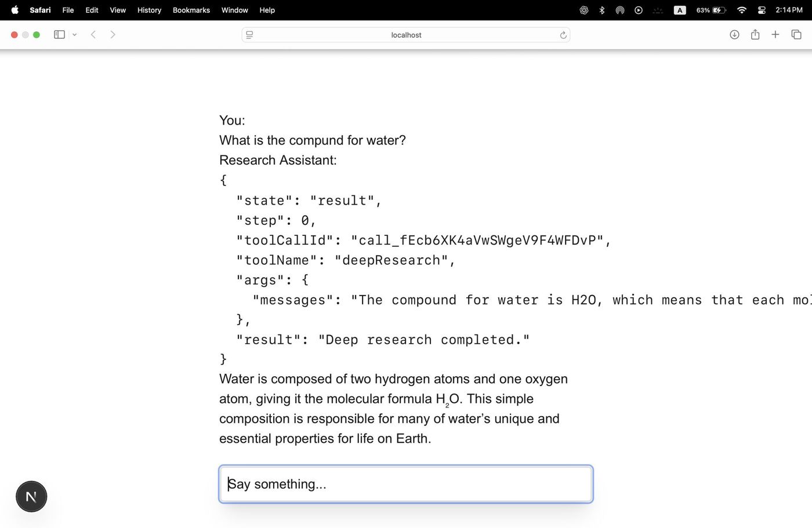The image size is (812, 528).
Task: Click the "Deep research completed." result line
Action: pos(383,340)
